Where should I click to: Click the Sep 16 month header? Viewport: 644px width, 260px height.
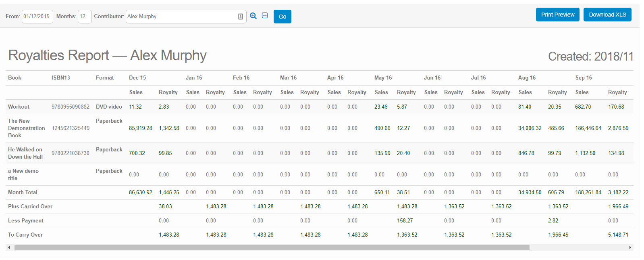pyautogui.click(x=584, y=78)
